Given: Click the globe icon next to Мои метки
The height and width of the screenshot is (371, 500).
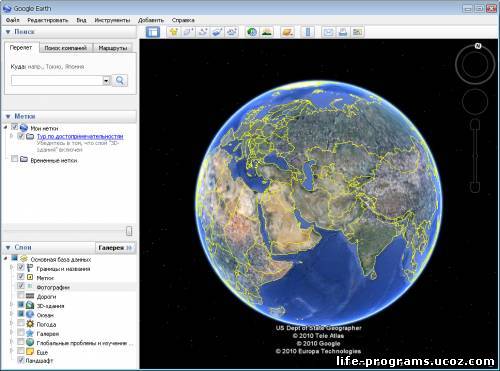Looking at the screenshot, I should [x=23, y=128].
